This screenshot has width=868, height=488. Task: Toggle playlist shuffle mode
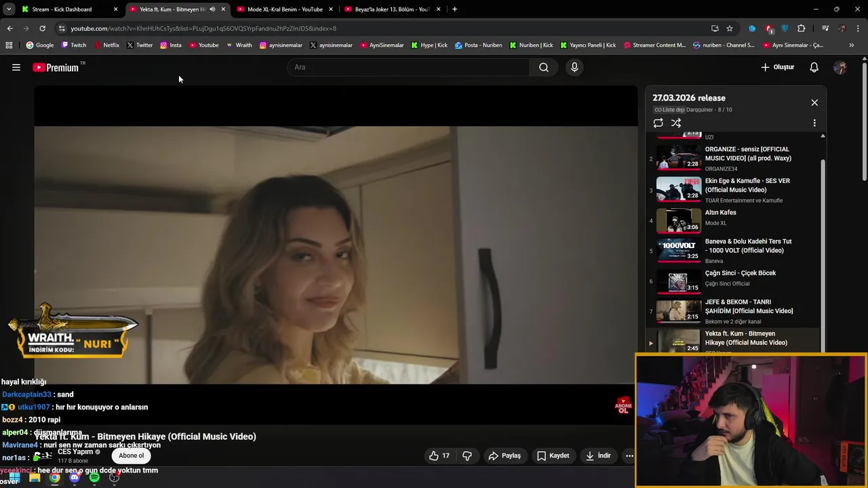(676, 123)
